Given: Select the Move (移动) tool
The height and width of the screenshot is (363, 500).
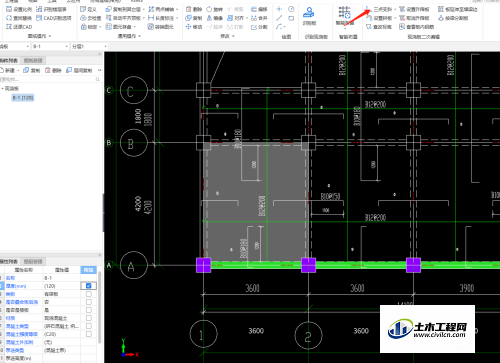Looking at the screenshot, I should 194,27.
